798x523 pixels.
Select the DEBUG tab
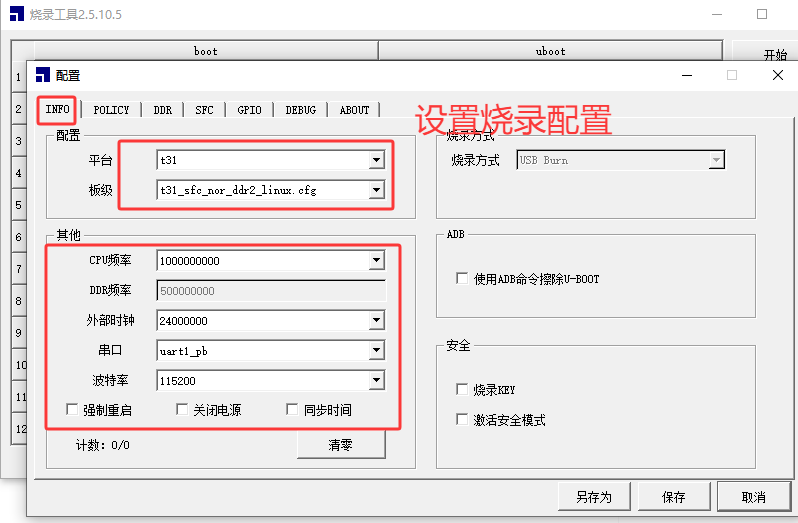(x=300, y=110)
